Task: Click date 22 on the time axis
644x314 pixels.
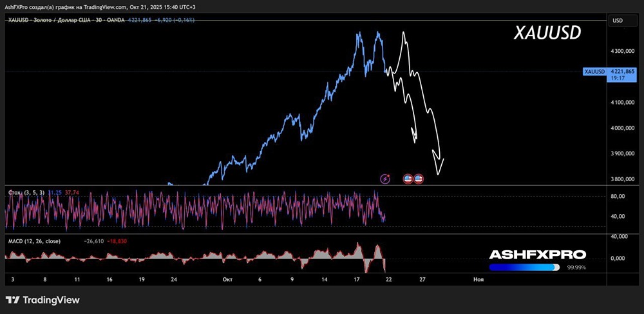Action: [x=388, y=279]
